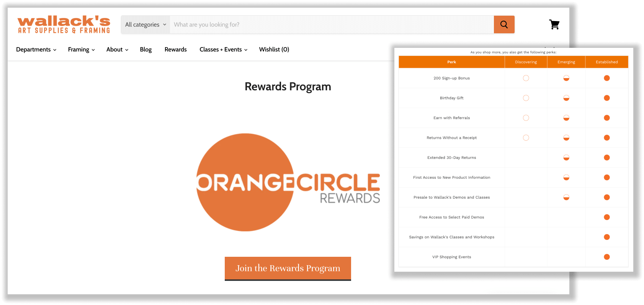Click the Discovering column header
Image resolution: width=644 pixels, height=305 pixels.
tap(526, 62)
